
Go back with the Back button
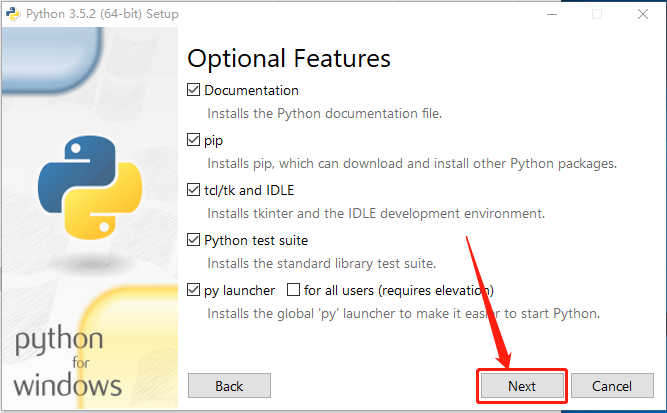tap(229, 386)
